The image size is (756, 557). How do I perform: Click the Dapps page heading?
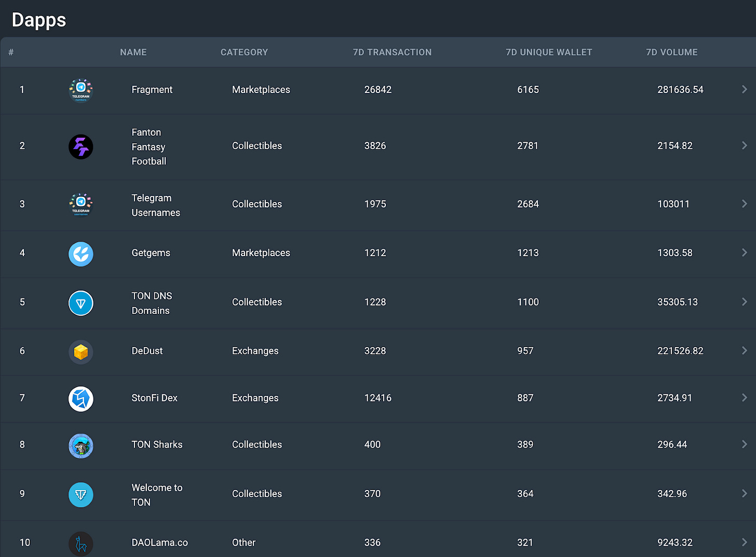click(39, 20)
